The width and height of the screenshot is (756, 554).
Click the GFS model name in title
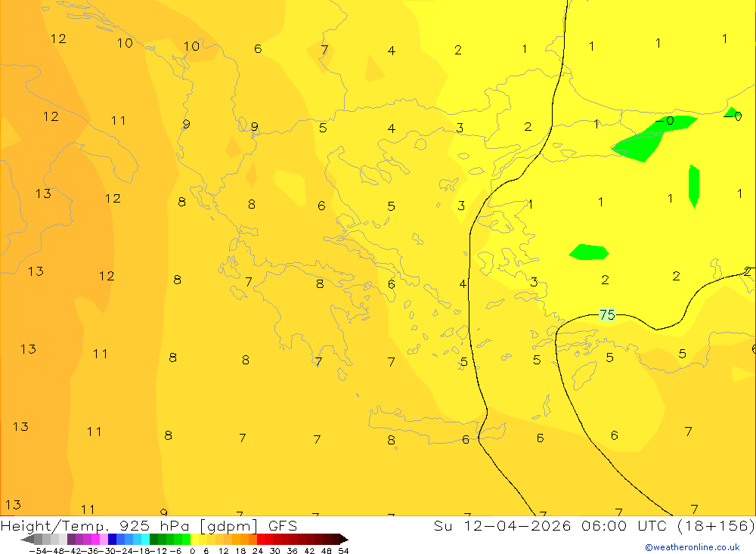pos(283,525)
